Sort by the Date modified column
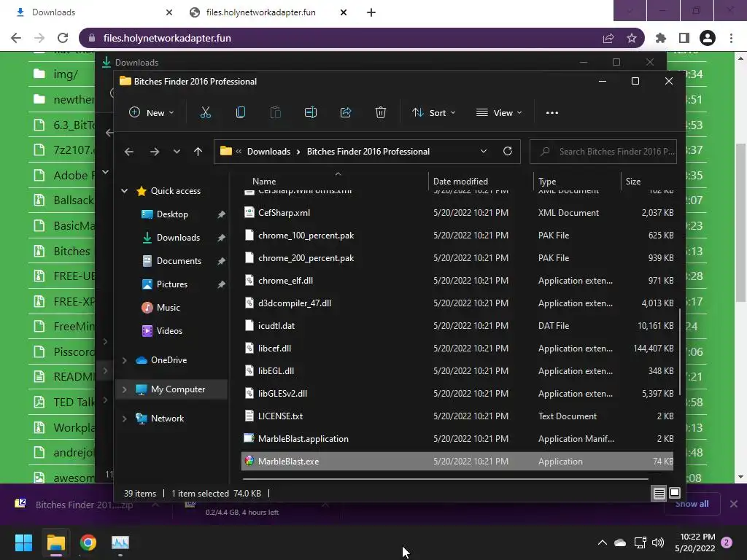747x560 pixels. pos(460,182)
